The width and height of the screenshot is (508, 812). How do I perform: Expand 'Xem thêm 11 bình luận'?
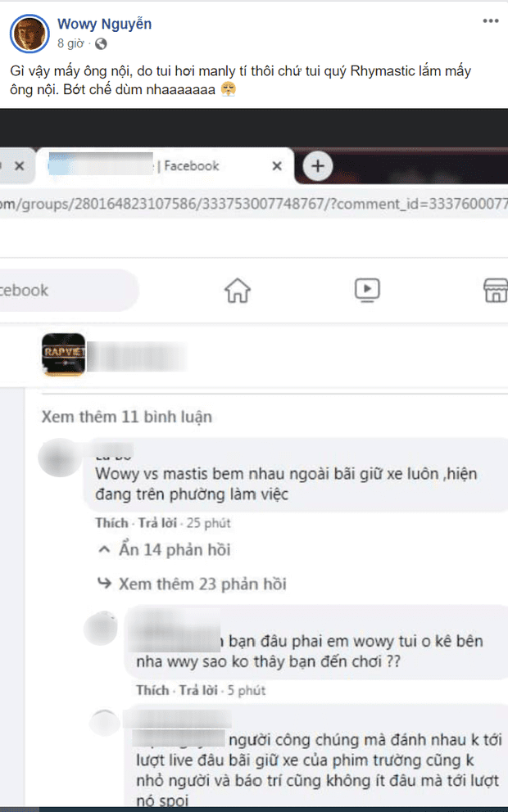click(126, 417)
